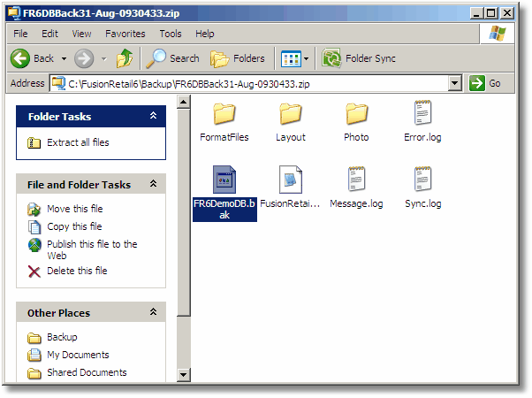Click the zip icon in address bar

point(58,83)
